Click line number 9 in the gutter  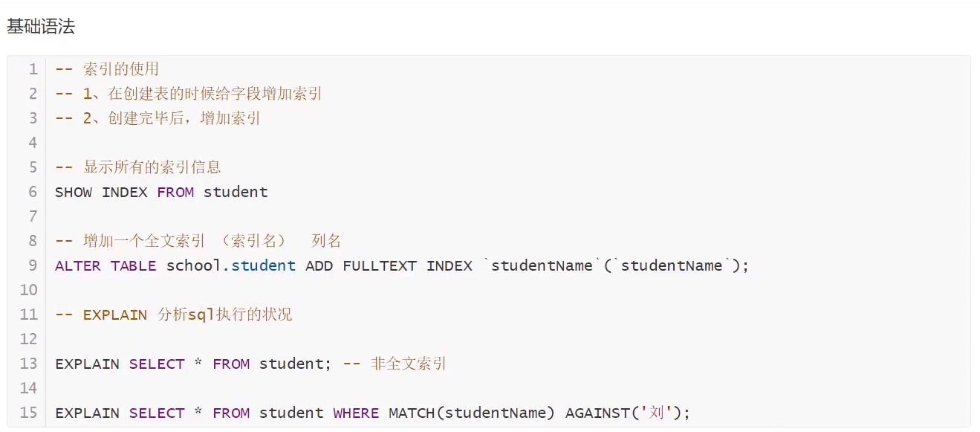point(33,265)
